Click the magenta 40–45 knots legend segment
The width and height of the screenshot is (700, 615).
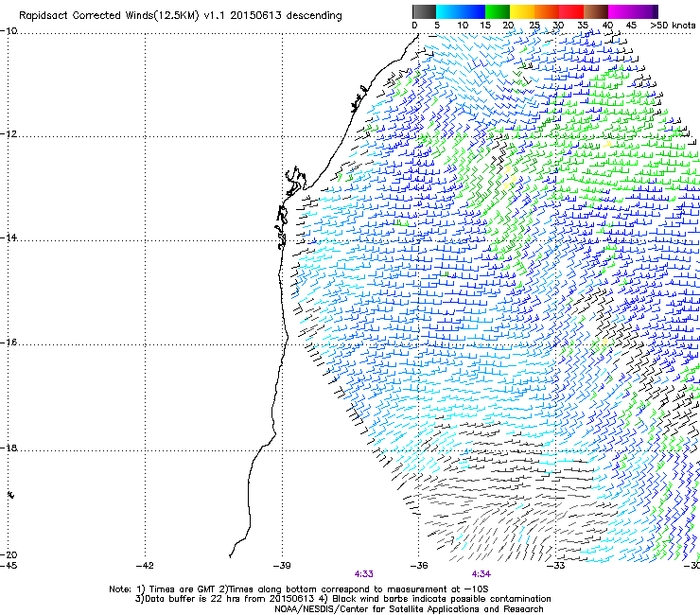(621, 11)
